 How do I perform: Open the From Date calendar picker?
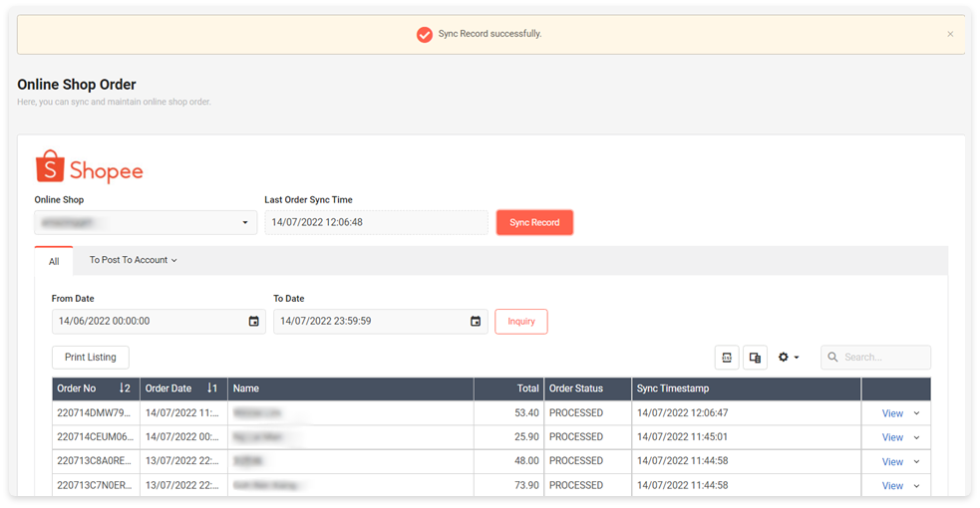pos(253,322)
